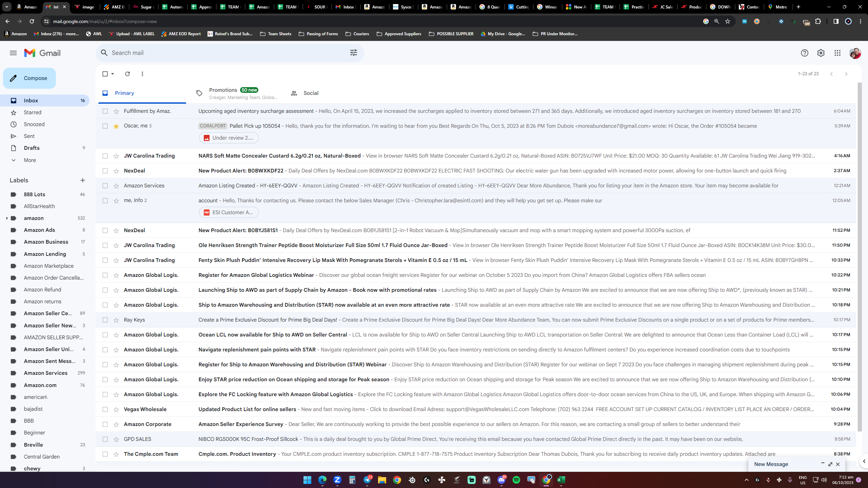
Task: Open the select dropdown arrow
Action: 113,74
